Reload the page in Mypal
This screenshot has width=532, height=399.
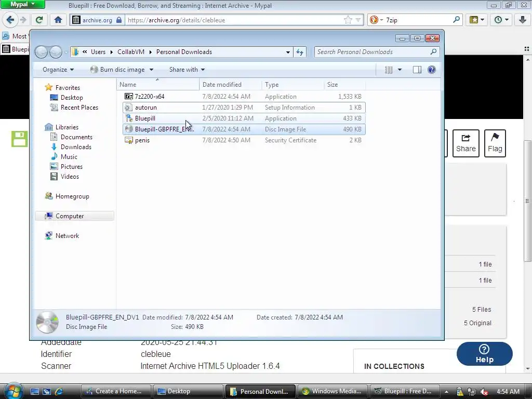pos(39,20)
